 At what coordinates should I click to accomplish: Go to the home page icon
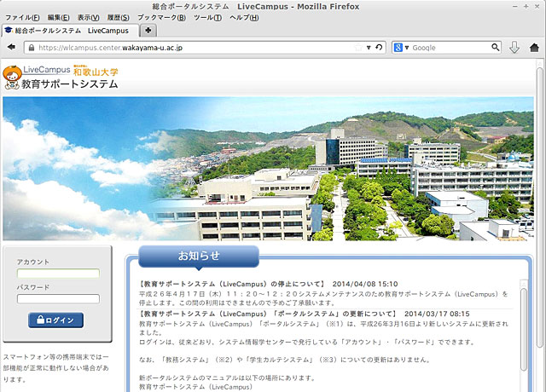tap(534, 48)
